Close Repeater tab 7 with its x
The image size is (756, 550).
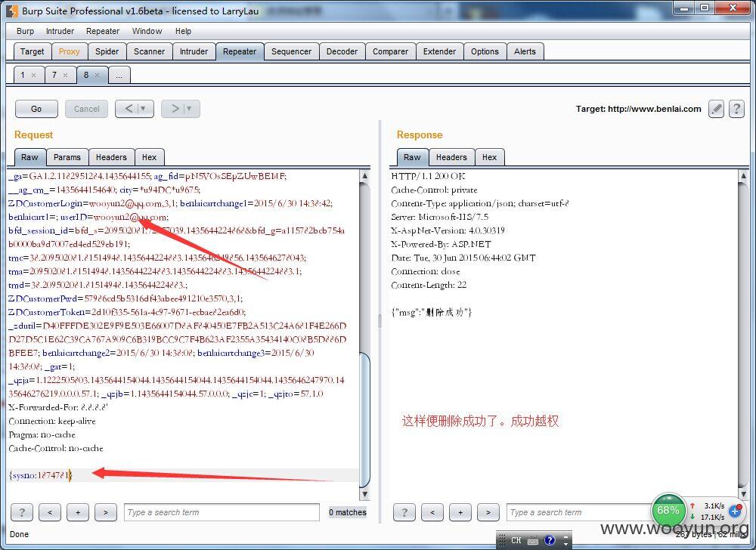[65, 75]
